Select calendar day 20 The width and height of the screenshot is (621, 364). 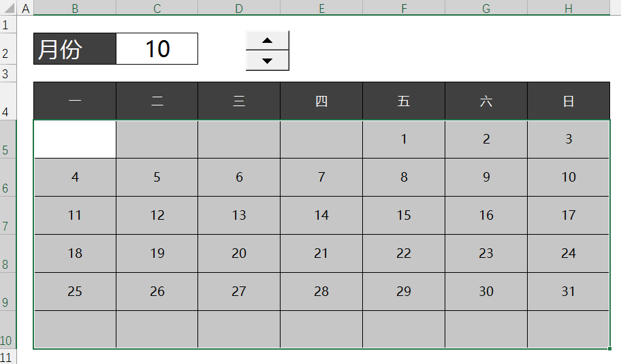239,253
